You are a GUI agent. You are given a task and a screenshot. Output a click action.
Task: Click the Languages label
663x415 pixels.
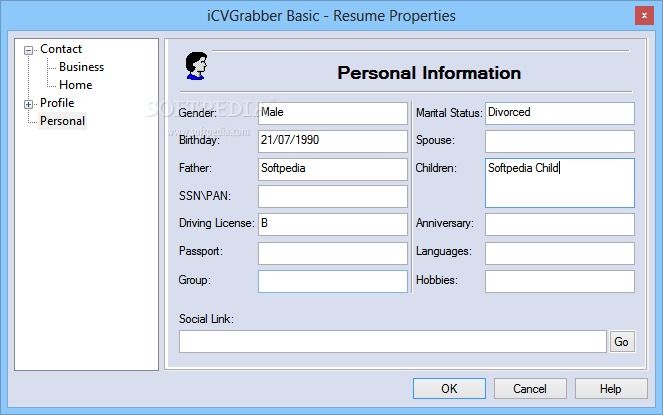[444, 251]
